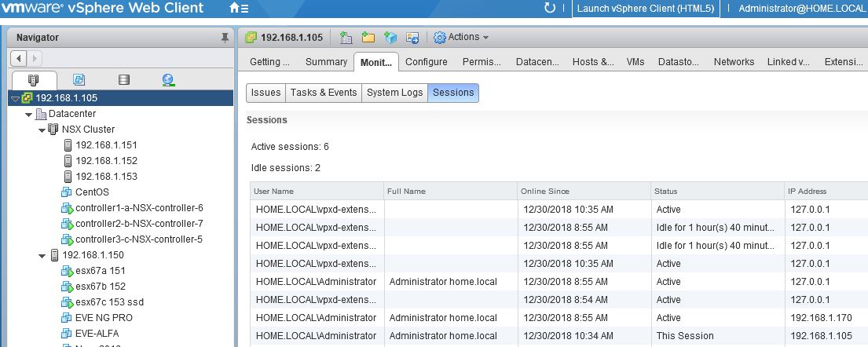868x347 pixels.
Task: Sort sessions by IP Address column
Action: (826, 191)
